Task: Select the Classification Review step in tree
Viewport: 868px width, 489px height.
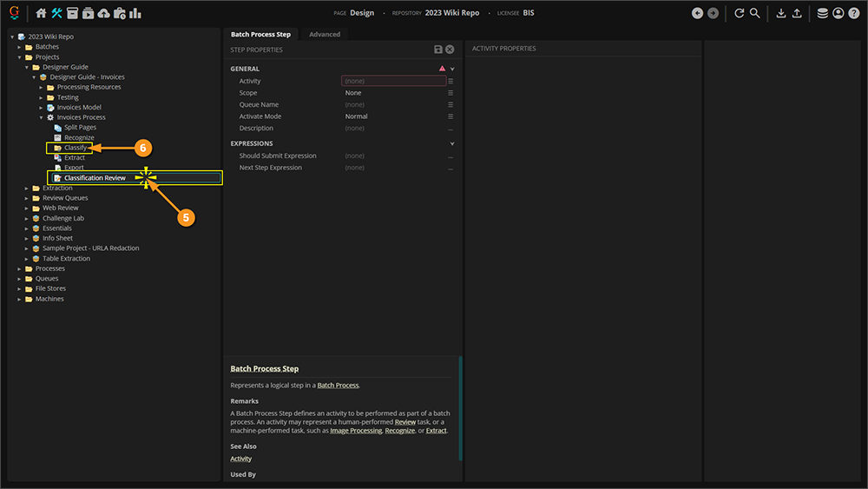Action: tap(95, 178)
